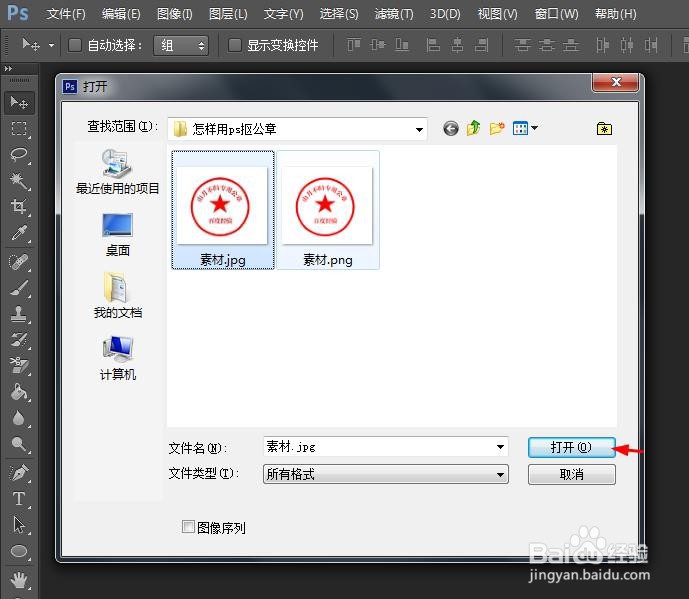689x599 pixels.
Task: Select the 素材.png thumbnail
Action: pos(328,210)
